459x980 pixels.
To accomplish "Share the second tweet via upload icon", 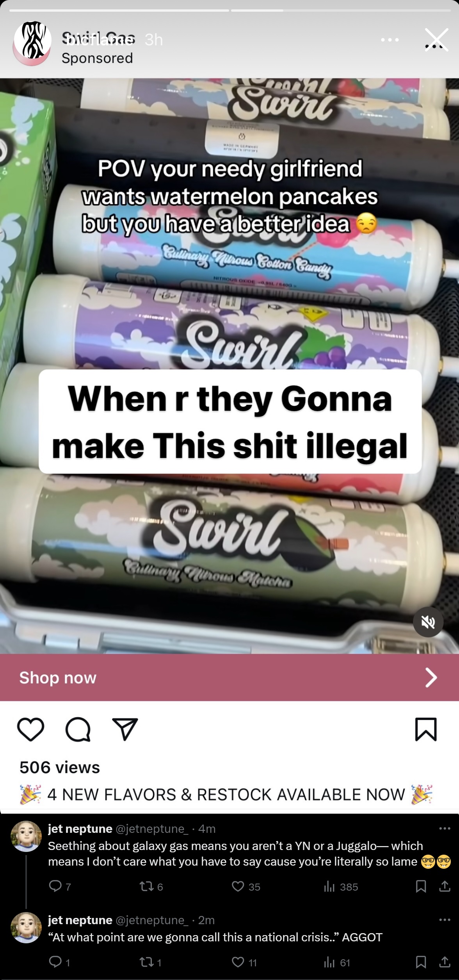I will 445,962.
